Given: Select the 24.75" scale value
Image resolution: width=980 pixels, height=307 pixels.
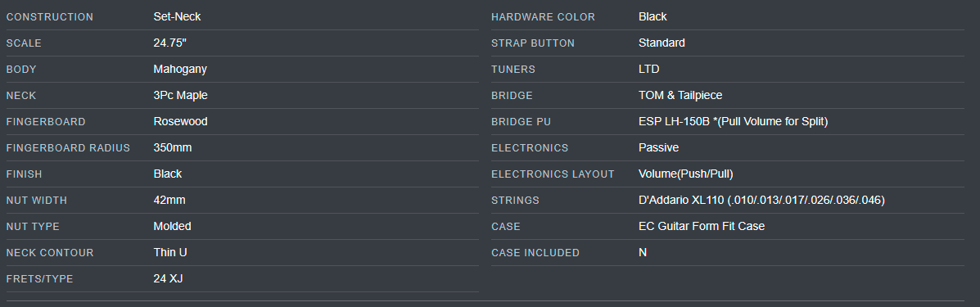Looking at the screenshot, I should point(170,43).
